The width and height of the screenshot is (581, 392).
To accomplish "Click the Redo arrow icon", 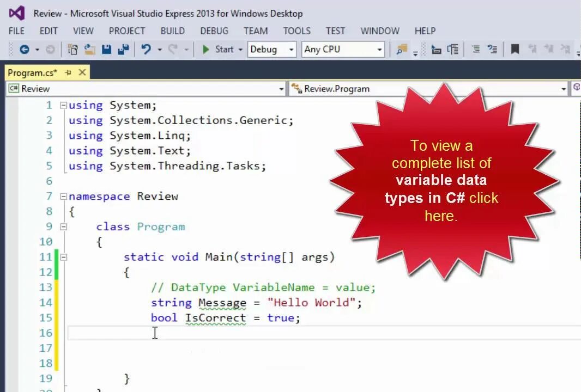I will (173, 49).
